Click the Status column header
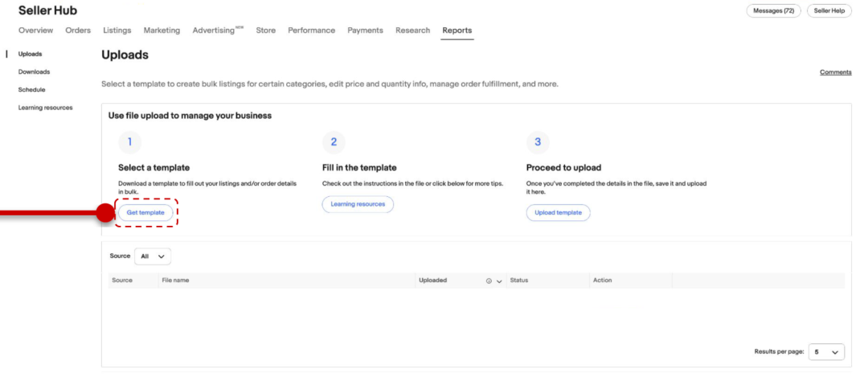The image size is (868, 377). coord(518,280)
